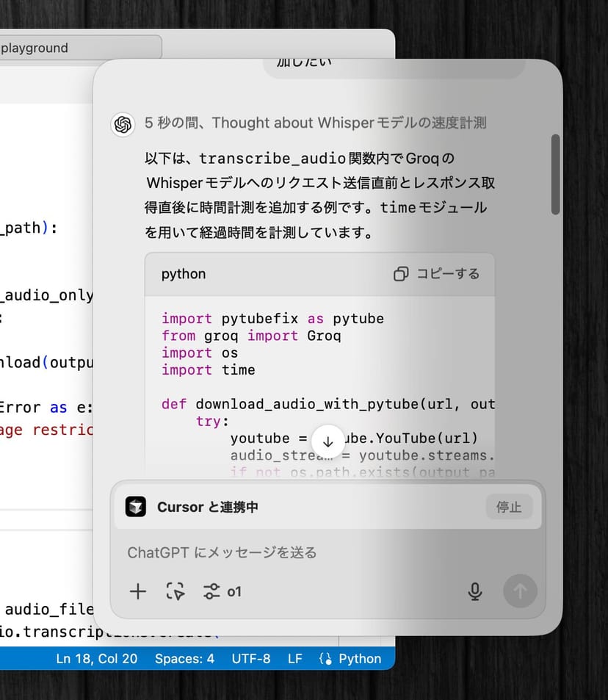Screen dimensions: 608x700
Task: Open the o1 model selector
Action: [x=222, y=591]
